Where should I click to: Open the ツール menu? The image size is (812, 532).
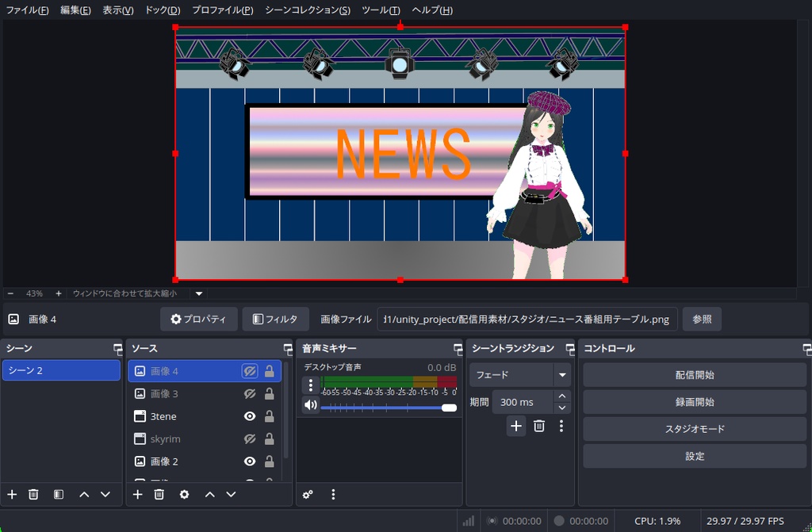(x=381, y=10)
